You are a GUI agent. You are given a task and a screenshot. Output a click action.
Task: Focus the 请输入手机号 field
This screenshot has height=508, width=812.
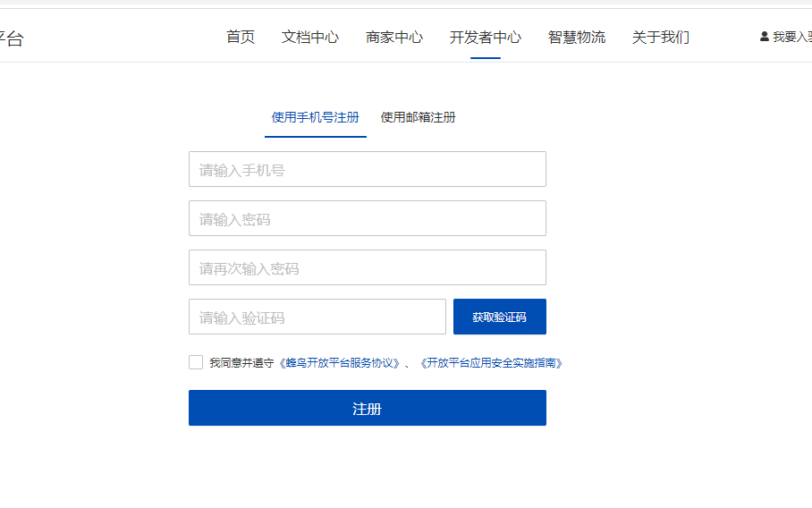(368, 169)
